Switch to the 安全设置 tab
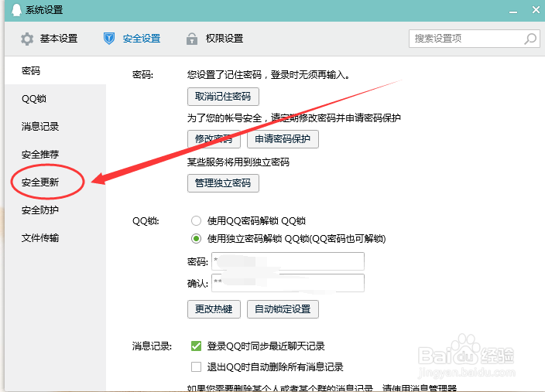This screenshot has height=392, width=545. click(132, 38)
